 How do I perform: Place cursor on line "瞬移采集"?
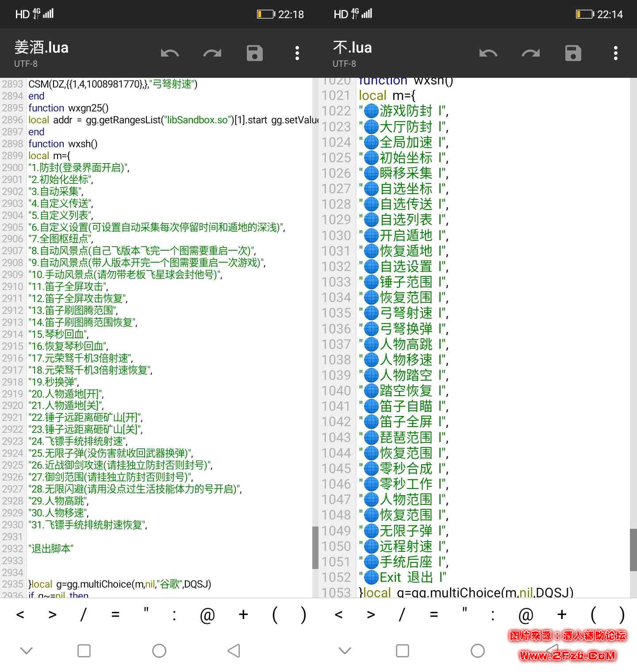[x=403, y=173]
